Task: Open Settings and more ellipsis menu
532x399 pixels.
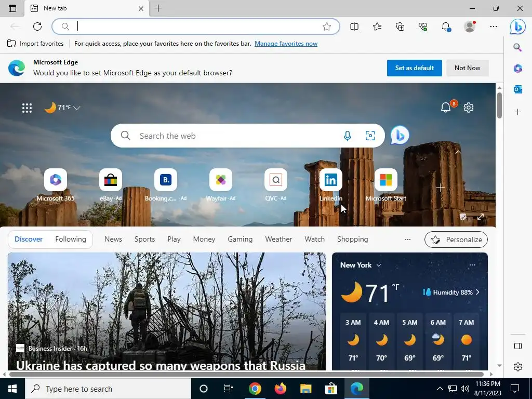Action: coord(494,26)
